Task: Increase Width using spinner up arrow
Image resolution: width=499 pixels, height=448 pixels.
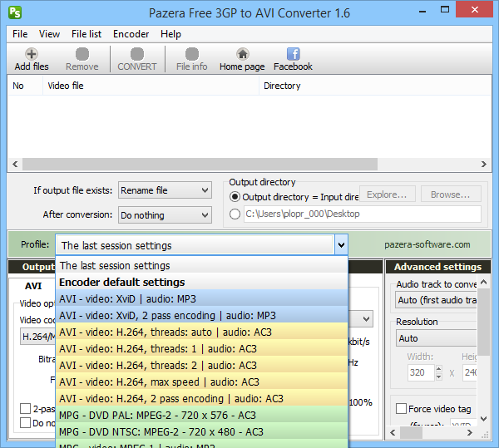Action: [439, 369]
